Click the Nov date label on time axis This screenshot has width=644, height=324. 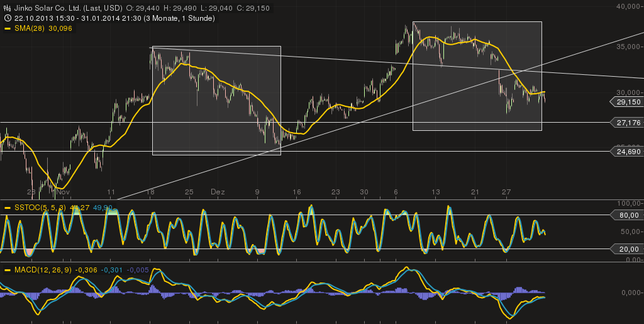point(63,192)
